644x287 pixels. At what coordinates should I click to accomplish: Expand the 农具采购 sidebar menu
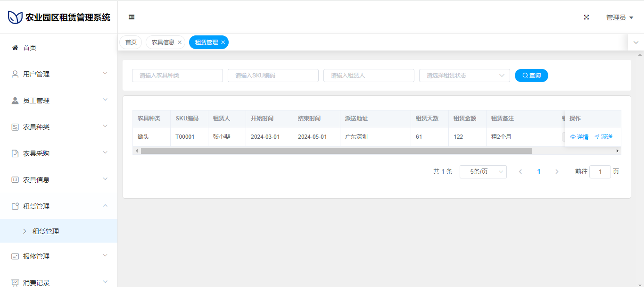[58, 153]
